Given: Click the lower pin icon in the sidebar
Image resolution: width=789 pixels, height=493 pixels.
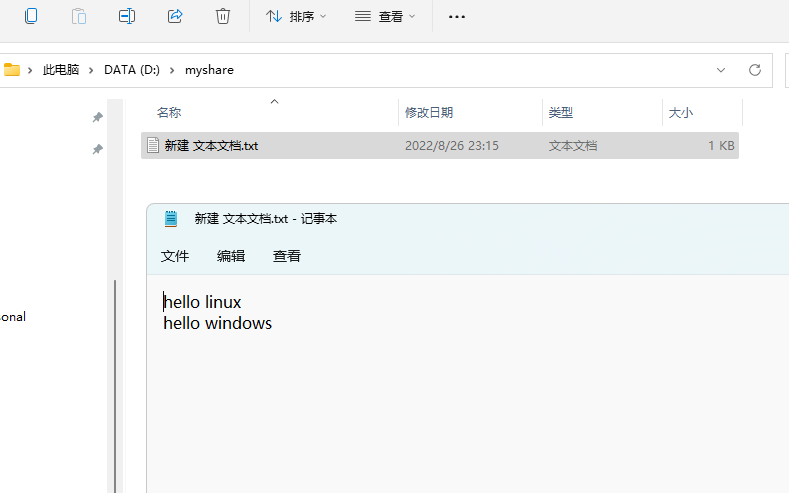Looking at the screenshot, I should click(x=98, y=149).
